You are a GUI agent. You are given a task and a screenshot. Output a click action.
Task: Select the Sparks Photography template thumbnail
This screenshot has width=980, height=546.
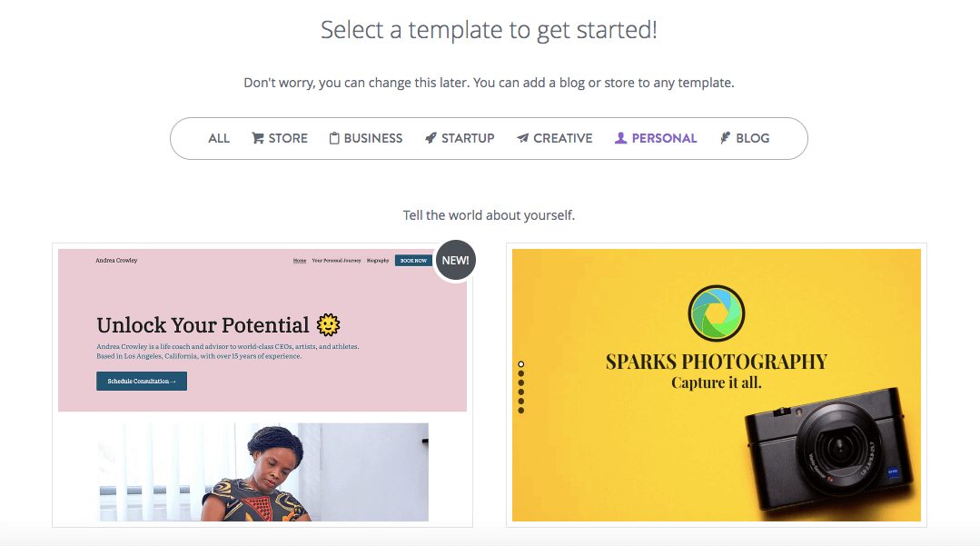pyautogui.click(x=716, y=385)
